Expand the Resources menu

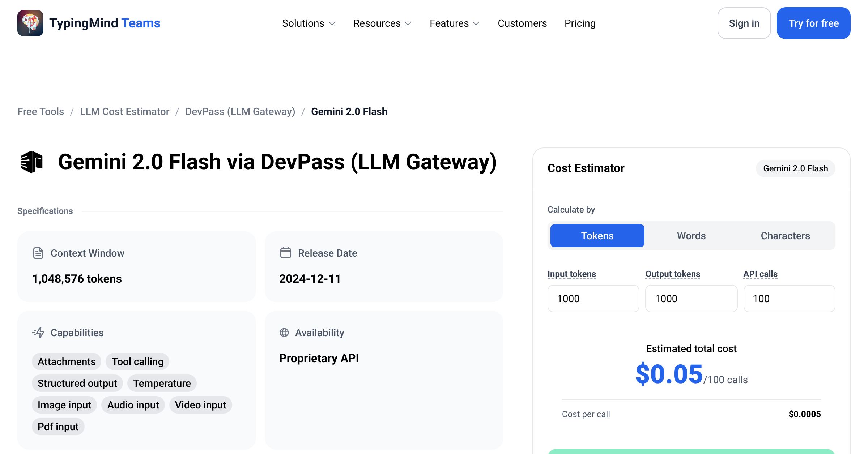coord(383,23)
